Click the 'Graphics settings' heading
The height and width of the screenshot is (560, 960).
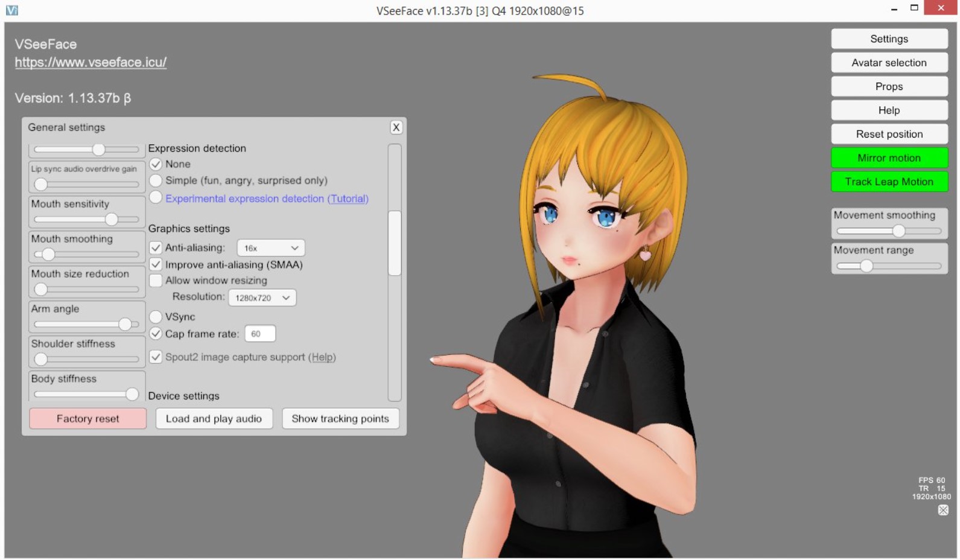tap(189, 229)
